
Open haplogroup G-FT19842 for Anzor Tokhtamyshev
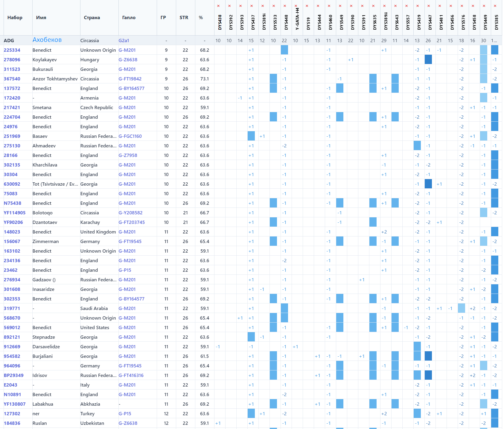point(130,79)
